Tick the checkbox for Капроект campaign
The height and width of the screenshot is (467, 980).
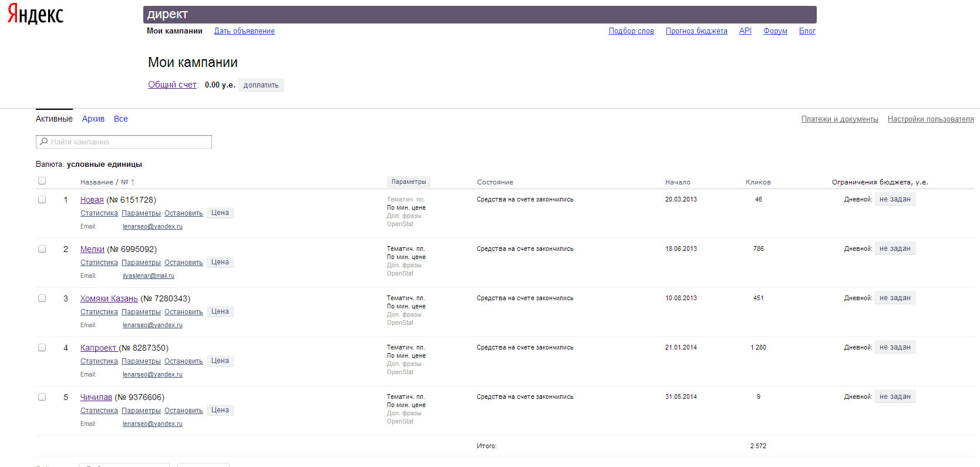tap(42, 348)
